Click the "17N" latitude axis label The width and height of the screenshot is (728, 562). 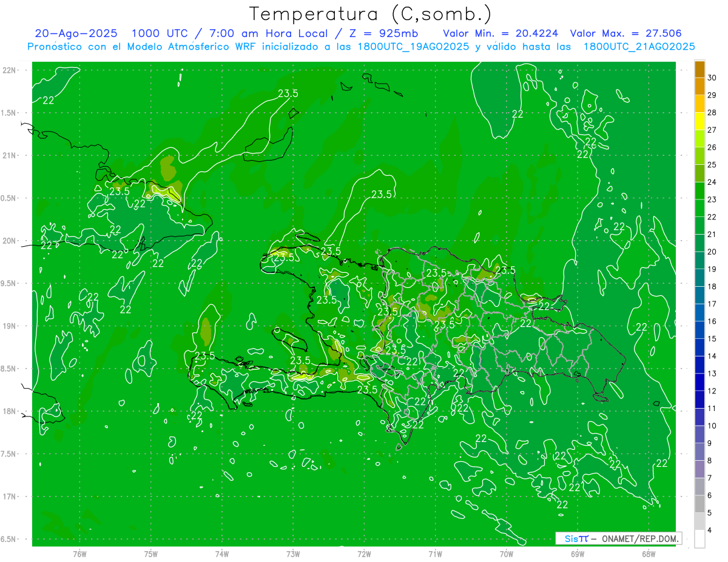click(9, 497)
